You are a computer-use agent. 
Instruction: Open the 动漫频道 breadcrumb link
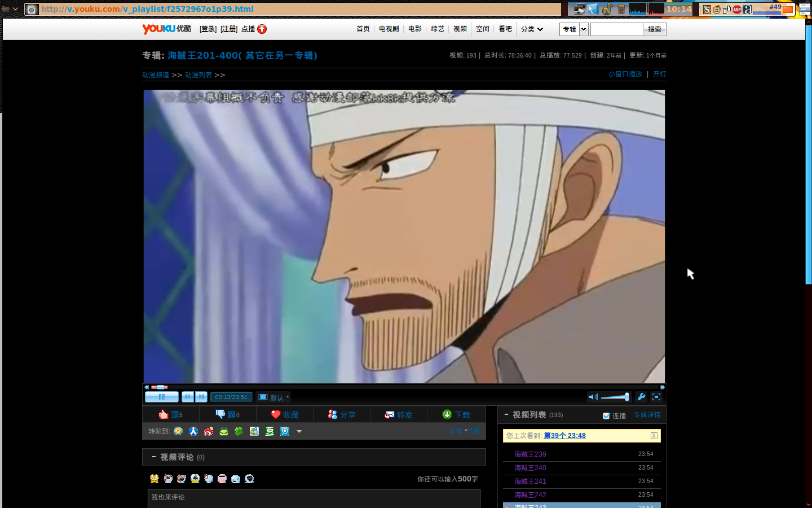pos(156,75)
